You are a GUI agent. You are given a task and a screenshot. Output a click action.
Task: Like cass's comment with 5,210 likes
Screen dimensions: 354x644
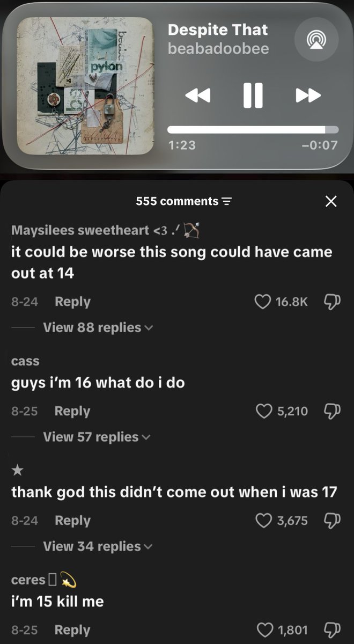264,412
